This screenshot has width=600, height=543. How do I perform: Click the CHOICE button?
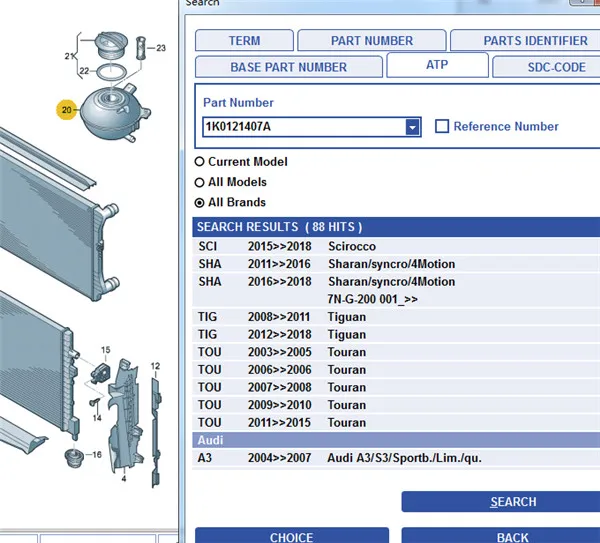pos(292,535)
